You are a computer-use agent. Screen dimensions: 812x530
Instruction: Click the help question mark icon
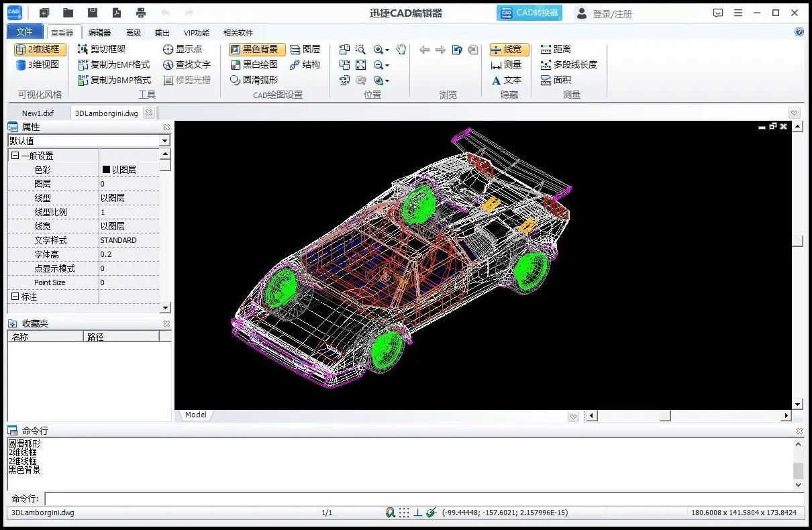799,32
